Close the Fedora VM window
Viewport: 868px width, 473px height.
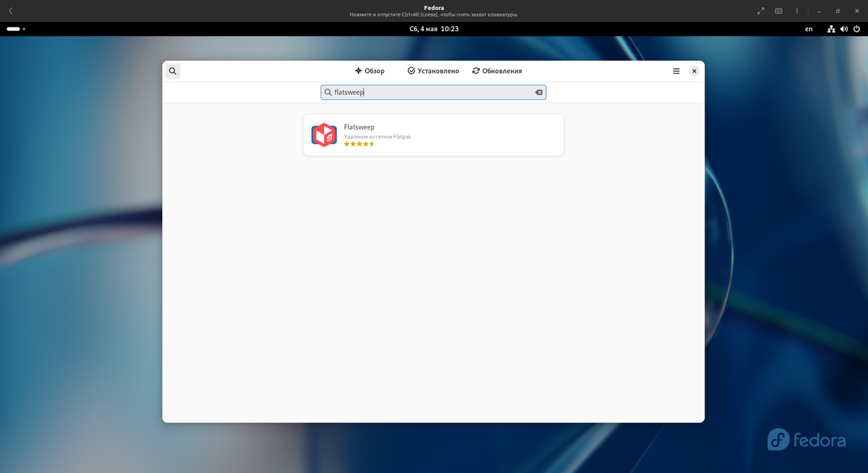point(856,11)
